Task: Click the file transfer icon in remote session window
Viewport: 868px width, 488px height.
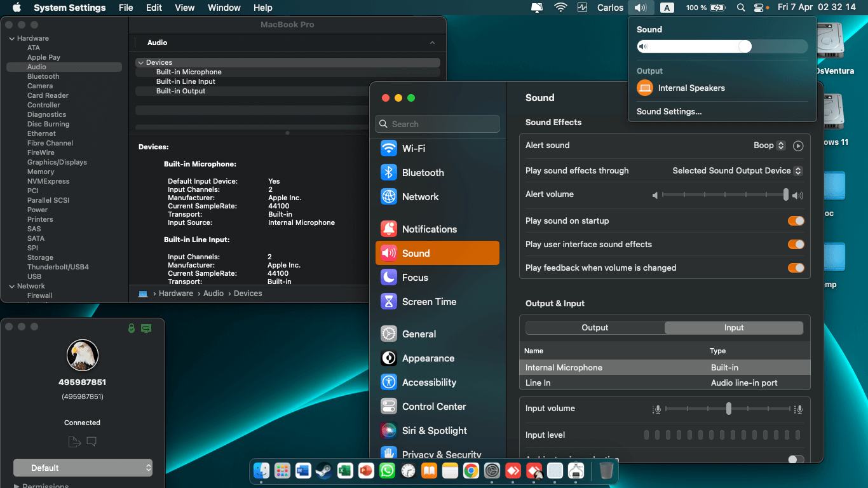Action: click(74, 442)
